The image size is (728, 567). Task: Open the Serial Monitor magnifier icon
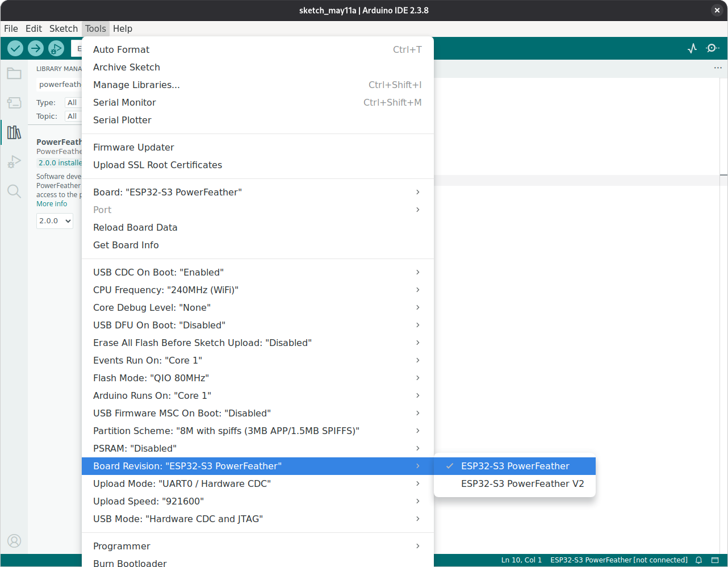click(x=713, y=48)
